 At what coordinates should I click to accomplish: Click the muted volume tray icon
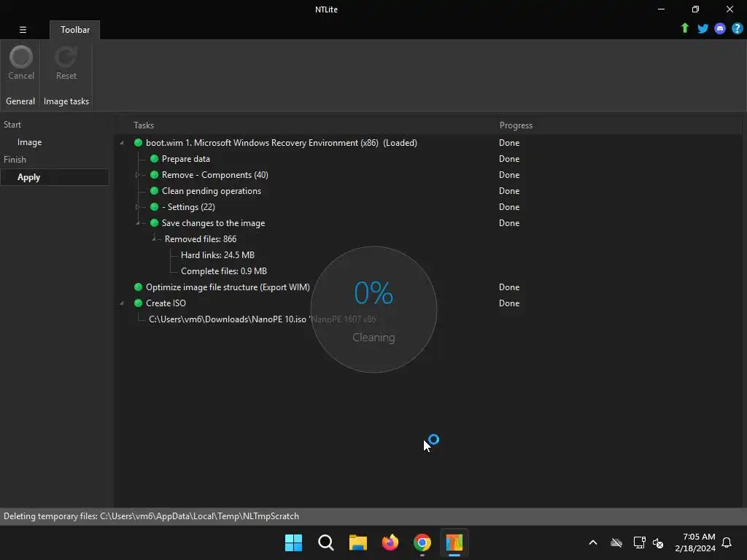(658, 542)
